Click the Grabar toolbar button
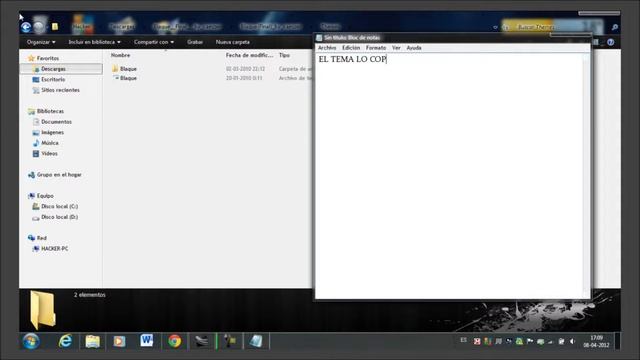This screenshot has width=640, height=360. pyautogui.click(x=195, y=42)
